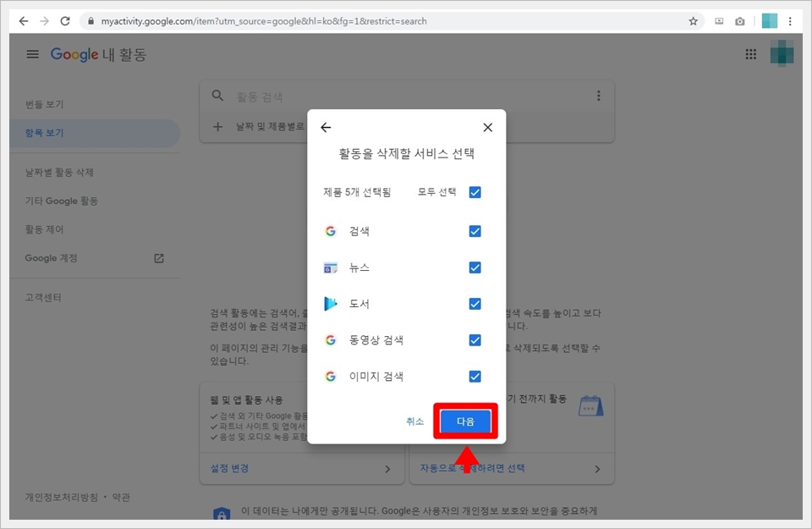The width and height of the screenshot is (812, 529).
Task: Uncheck the 이미지 검색 checkbox
Action: (475, 376)
